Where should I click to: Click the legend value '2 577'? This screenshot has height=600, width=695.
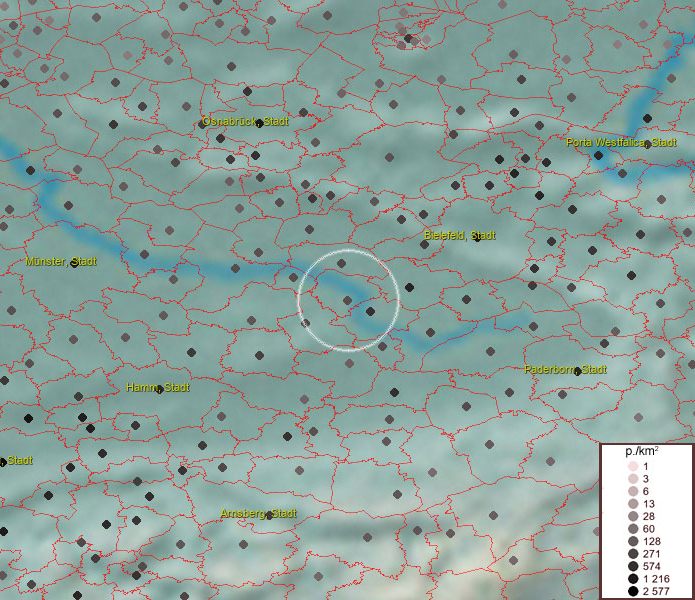[x=656, y=591]
